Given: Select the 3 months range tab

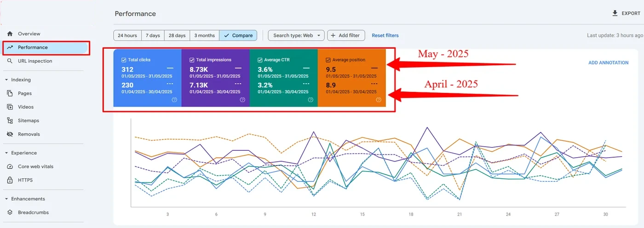Looking at the screenshot, I should [x=205, y=35].
